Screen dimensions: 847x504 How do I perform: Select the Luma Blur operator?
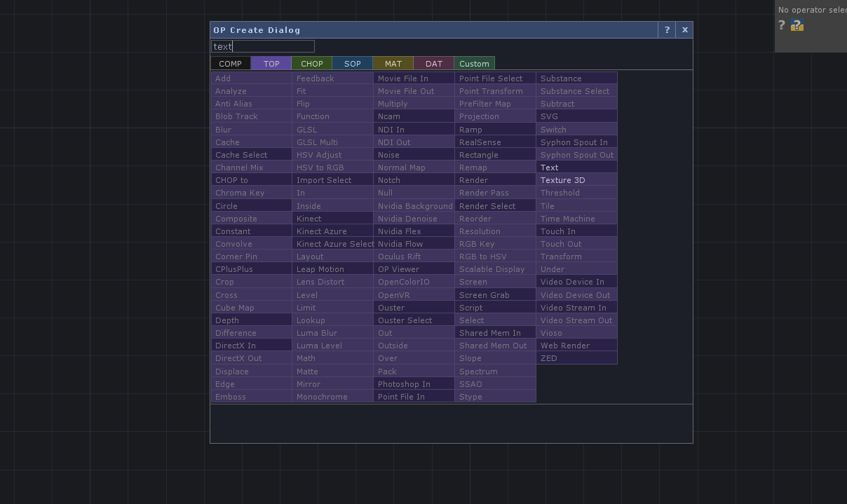coord(333,333)
